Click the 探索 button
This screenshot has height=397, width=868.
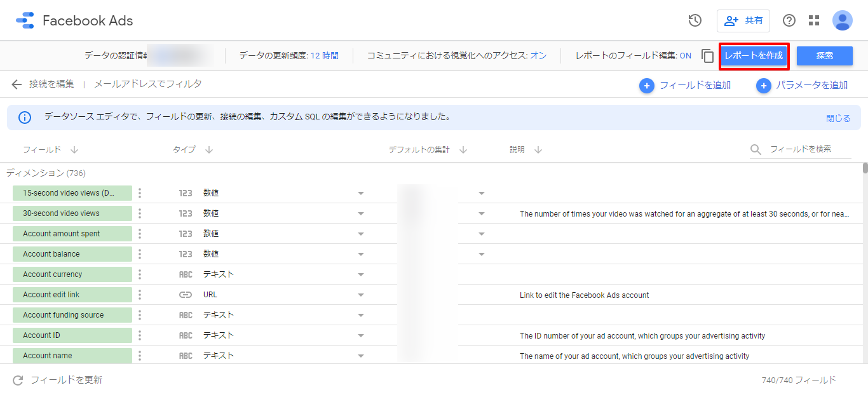825,56
